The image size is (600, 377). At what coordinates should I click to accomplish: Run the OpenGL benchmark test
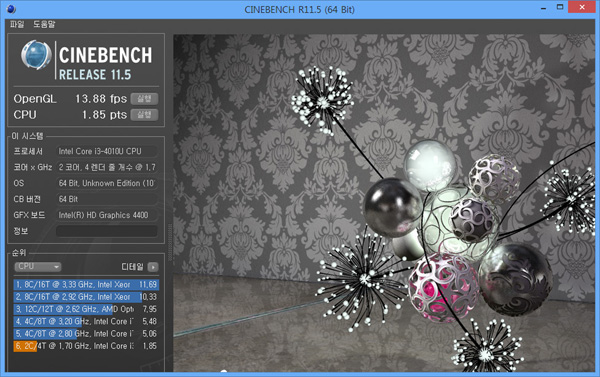pos(144,99)
